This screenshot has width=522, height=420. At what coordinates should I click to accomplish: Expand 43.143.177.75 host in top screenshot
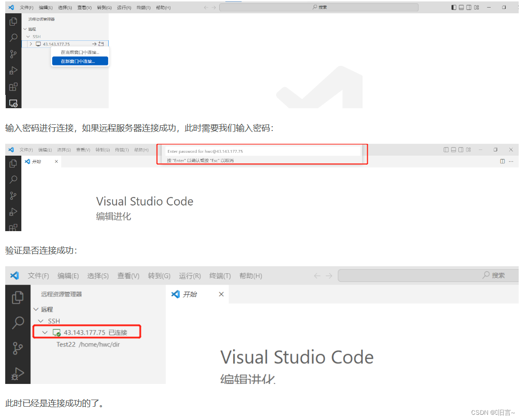click(31, 44)
